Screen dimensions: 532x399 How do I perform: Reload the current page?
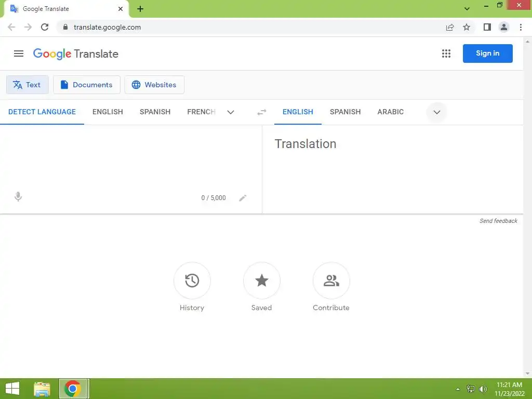[45, 27]
